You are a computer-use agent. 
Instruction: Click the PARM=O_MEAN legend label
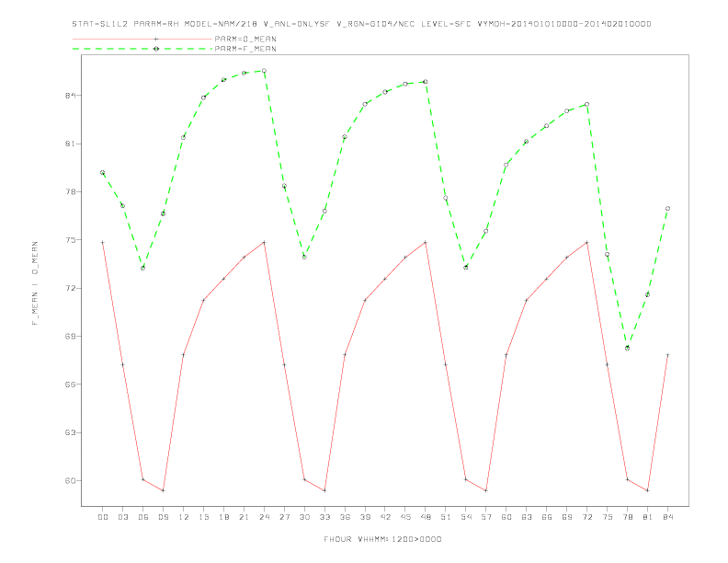coord(245,39)
